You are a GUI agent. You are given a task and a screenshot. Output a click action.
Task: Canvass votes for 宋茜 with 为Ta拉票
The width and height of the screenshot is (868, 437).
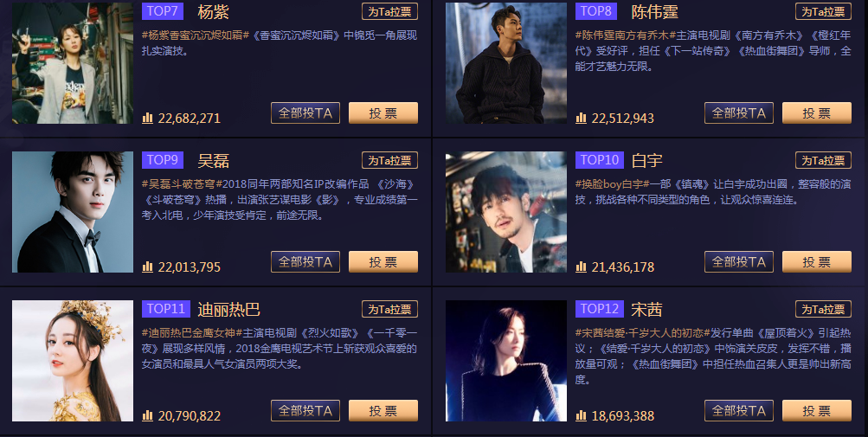(x=823, y=309)
